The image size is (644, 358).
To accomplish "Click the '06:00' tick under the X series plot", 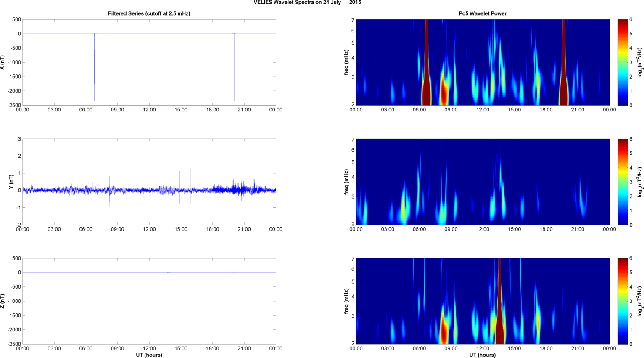I will [86, 110].
